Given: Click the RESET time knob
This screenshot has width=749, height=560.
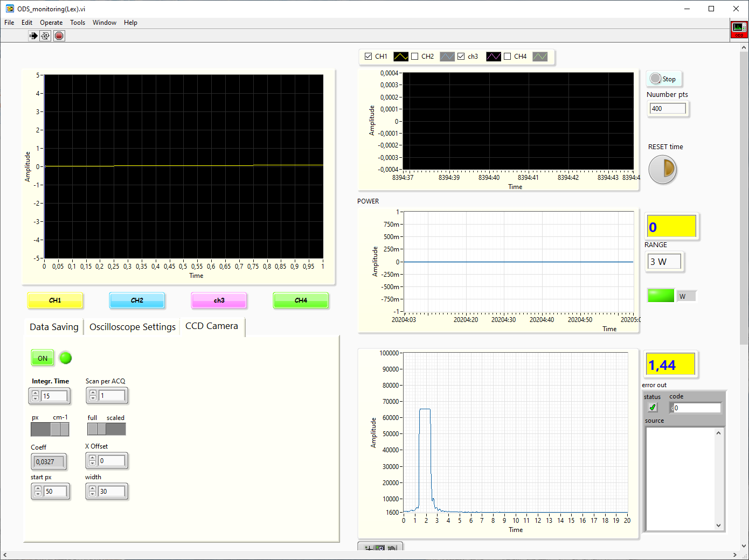Looking at the screenshot, I should [x=662, y=170].
